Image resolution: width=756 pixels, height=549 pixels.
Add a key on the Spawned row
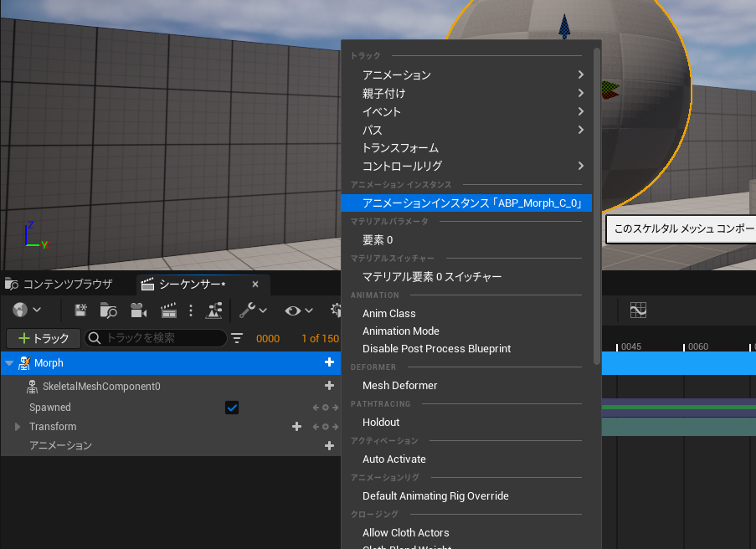(326, 408)
